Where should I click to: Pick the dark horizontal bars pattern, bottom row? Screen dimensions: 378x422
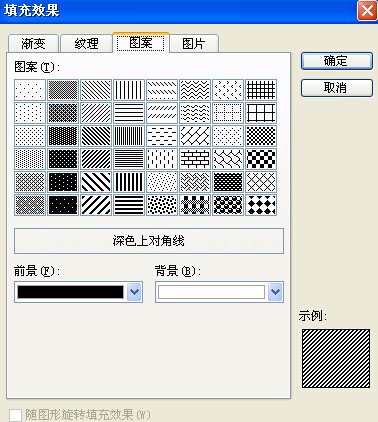129,205
